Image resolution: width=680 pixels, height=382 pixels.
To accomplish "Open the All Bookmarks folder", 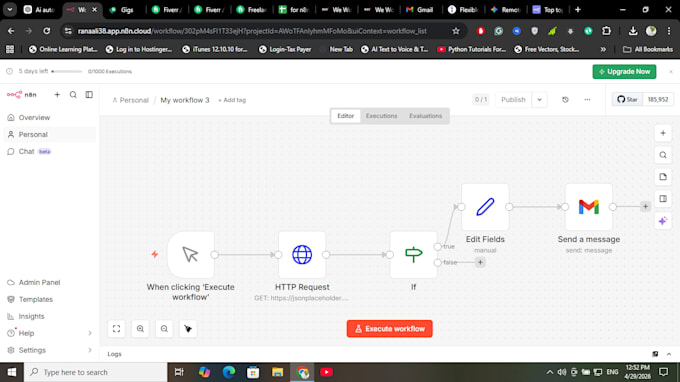I will point(647,49).
